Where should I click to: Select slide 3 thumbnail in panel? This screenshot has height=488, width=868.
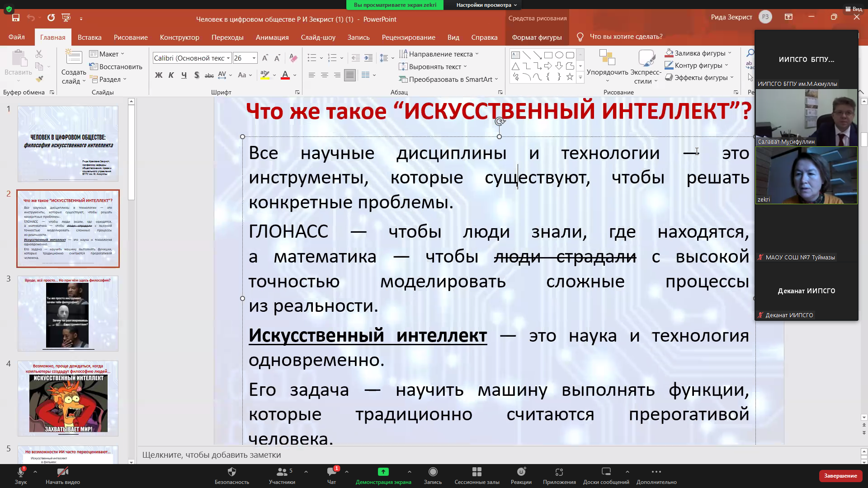tap(68, 313)
